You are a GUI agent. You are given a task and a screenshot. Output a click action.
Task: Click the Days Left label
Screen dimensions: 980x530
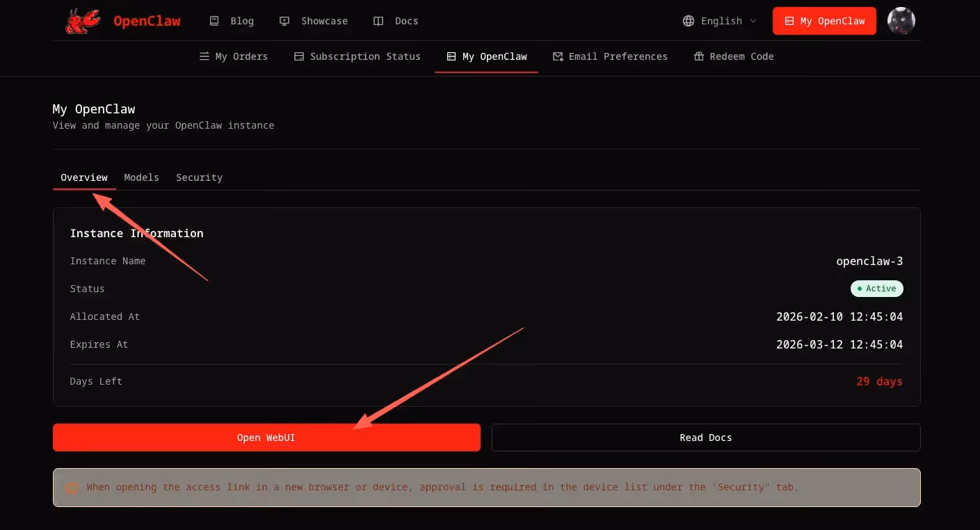click(x=96, y=381)
